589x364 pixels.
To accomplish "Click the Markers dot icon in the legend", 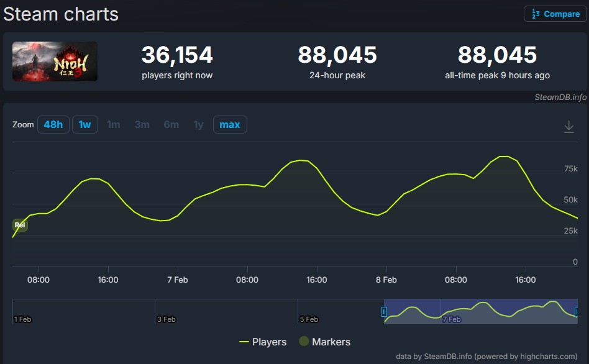I will [x=304, y=342].
